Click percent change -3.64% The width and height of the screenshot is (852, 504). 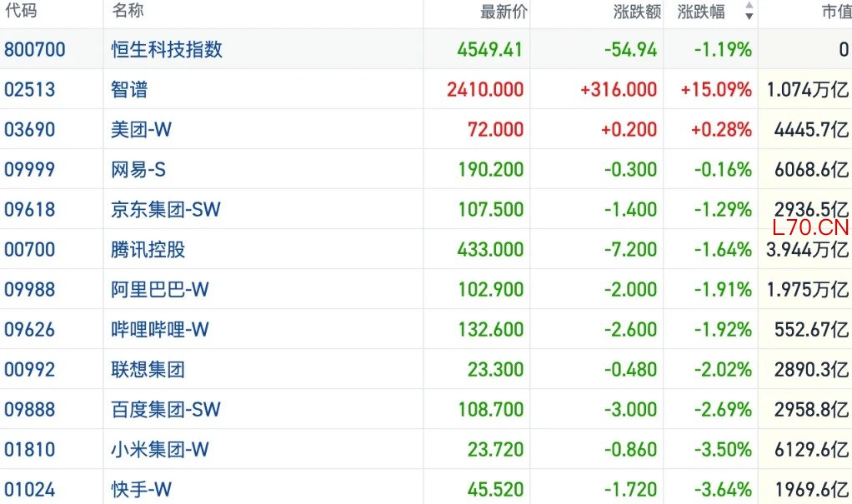point(724,490)
